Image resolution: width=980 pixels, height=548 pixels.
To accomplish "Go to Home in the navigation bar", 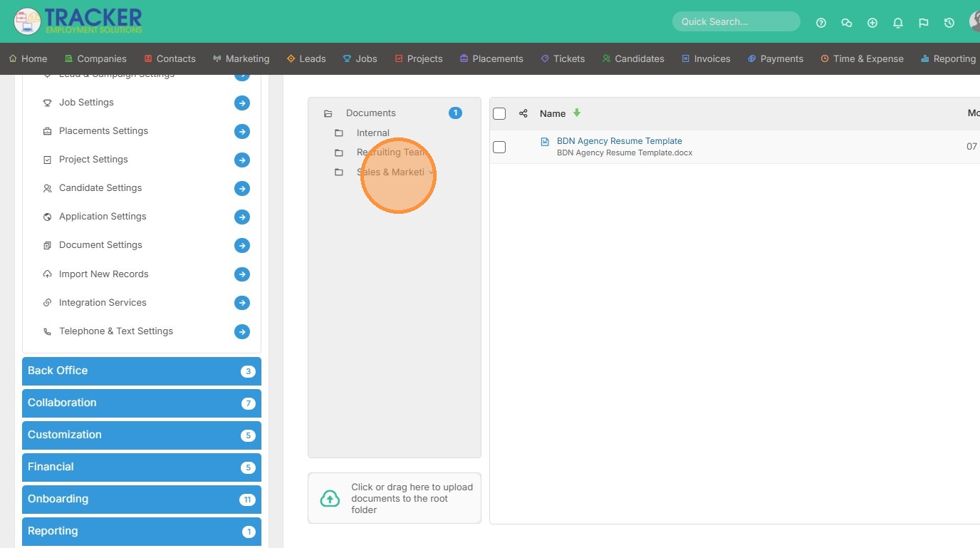I will 28,59.
